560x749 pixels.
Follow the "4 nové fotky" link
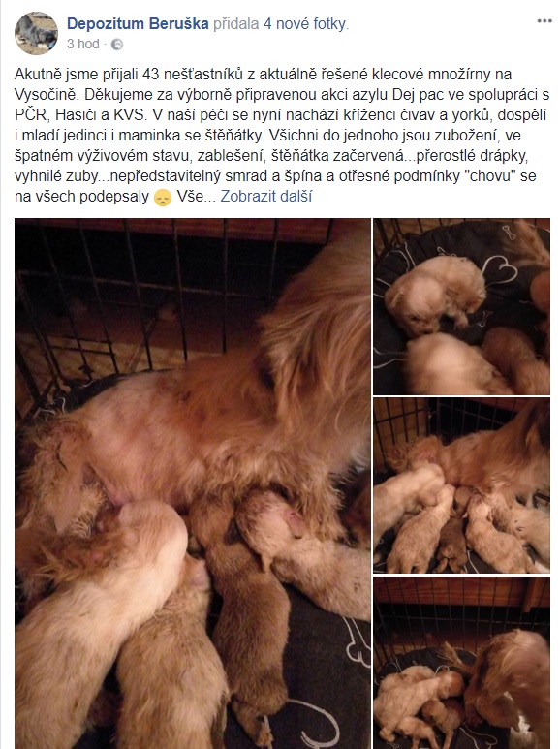point(305,23)
